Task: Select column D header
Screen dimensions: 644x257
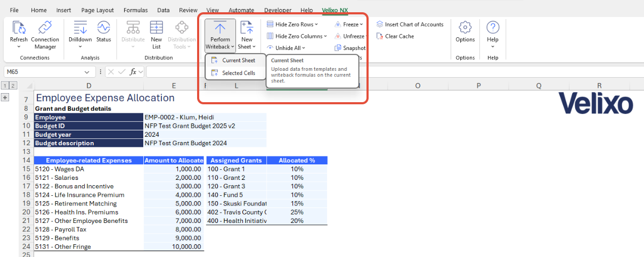Action: pos(88,86)
